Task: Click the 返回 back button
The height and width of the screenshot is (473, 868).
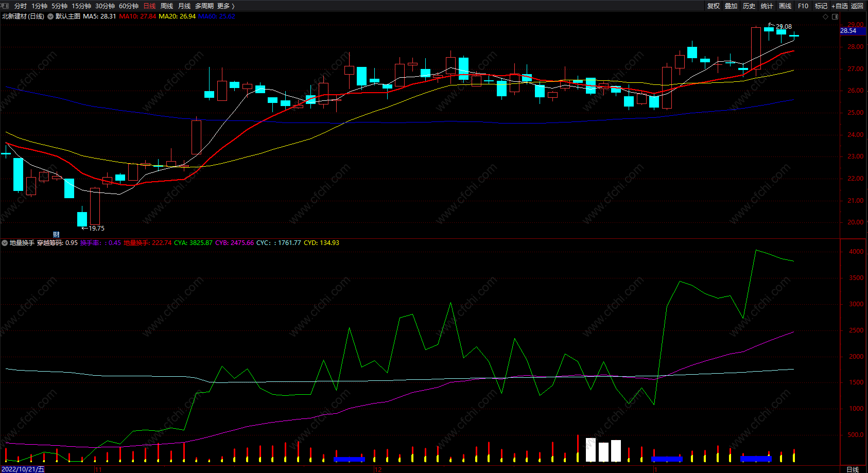Action: pos(857,6)
